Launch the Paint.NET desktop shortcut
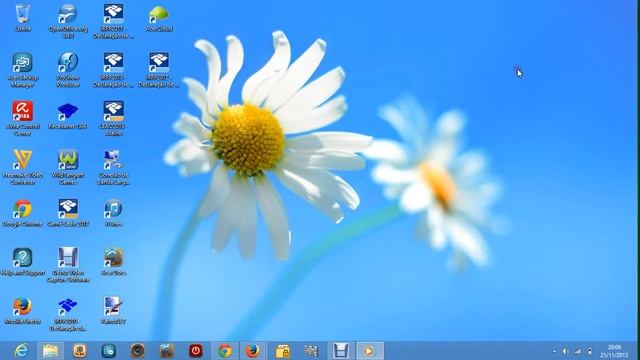Screen dimensions: 640x360 pos(113,310)
